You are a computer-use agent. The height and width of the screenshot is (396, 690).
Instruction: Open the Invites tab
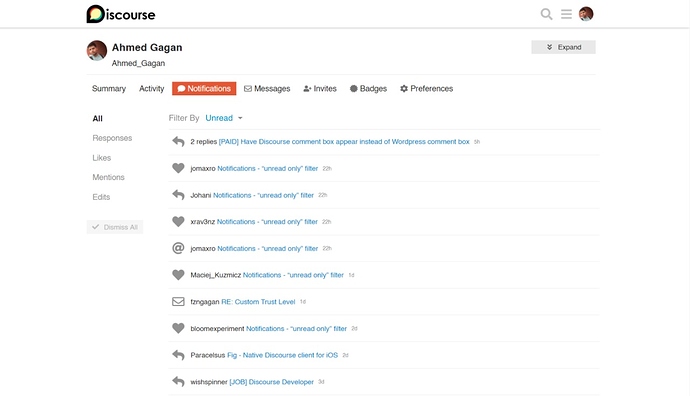pos(320,88)
